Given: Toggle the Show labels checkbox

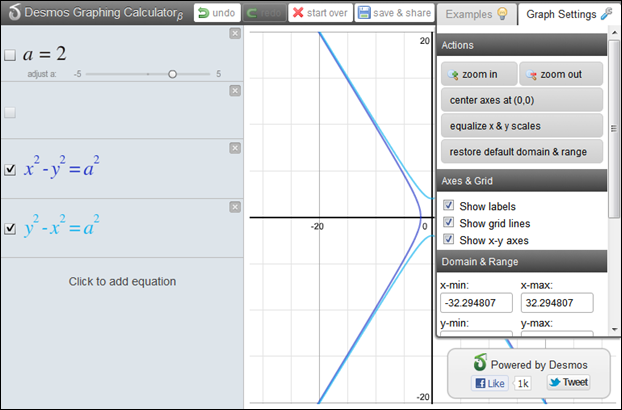Looking at the screenshot, I should coord(449,205).
